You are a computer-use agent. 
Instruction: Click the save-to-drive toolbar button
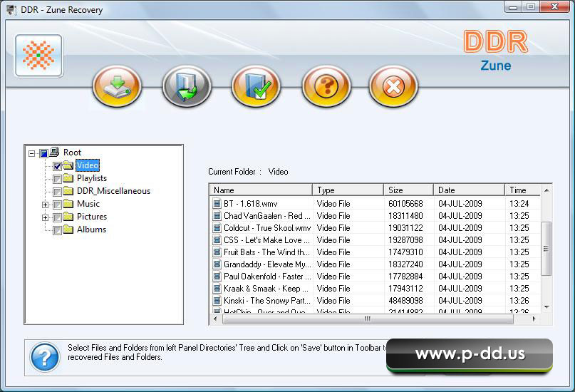click(117, 86)
